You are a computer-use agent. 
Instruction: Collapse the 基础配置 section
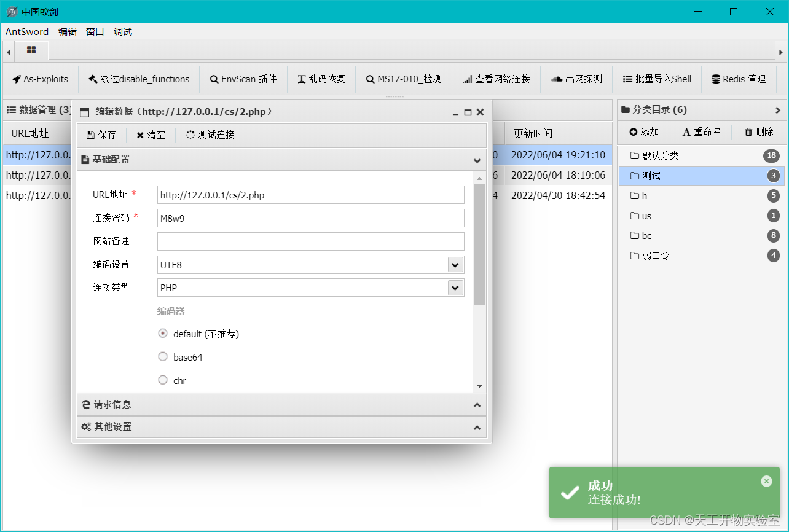point(281,160)
